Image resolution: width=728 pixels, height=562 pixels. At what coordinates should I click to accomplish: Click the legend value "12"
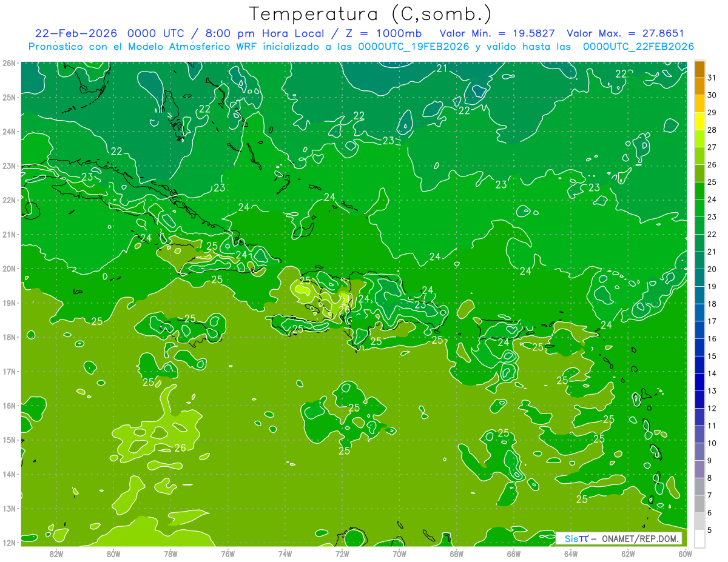(712, 408)
